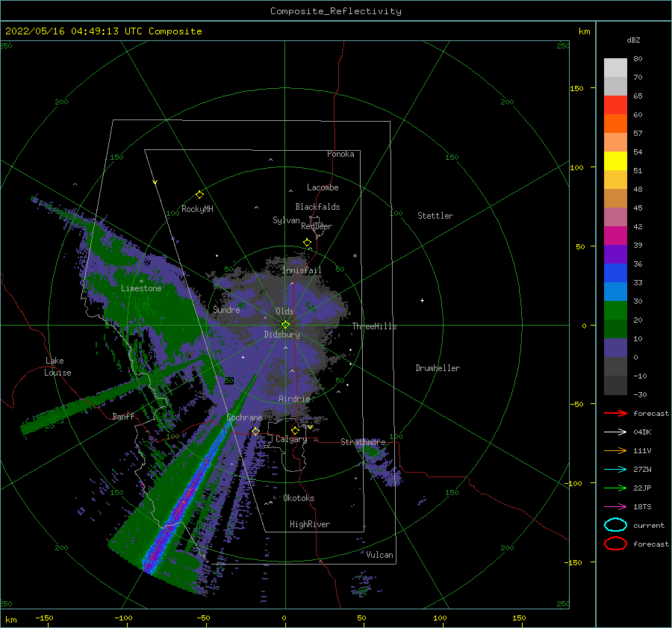This screenshot has height=628, width=672.
Task: Click the RedDeer city label
Action: coord(317,226)
